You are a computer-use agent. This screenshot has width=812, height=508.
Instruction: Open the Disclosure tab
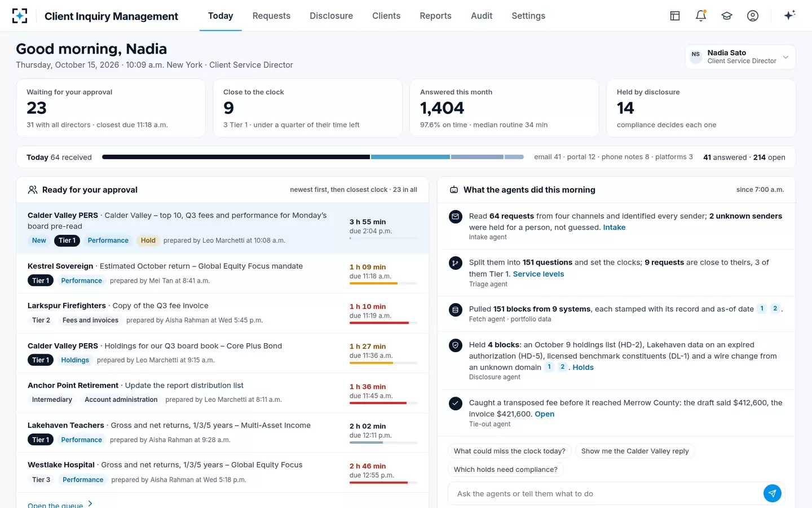331,16
